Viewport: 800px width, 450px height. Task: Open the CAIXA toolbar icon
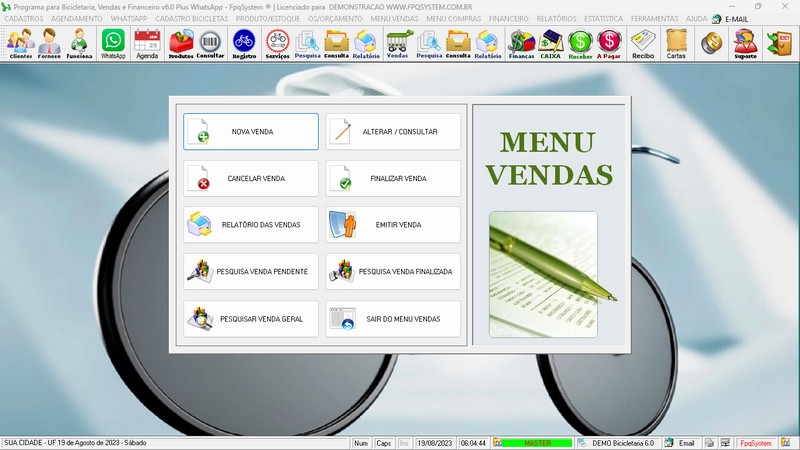[x=551, y=44]
